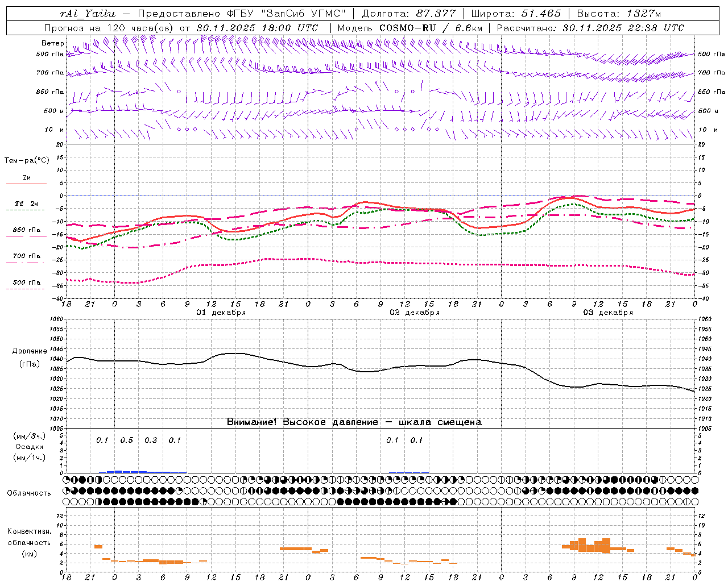728x582 pixels.
Task: Click the (мм/3ч.) precipitation unit label
Action: (30, 436)
